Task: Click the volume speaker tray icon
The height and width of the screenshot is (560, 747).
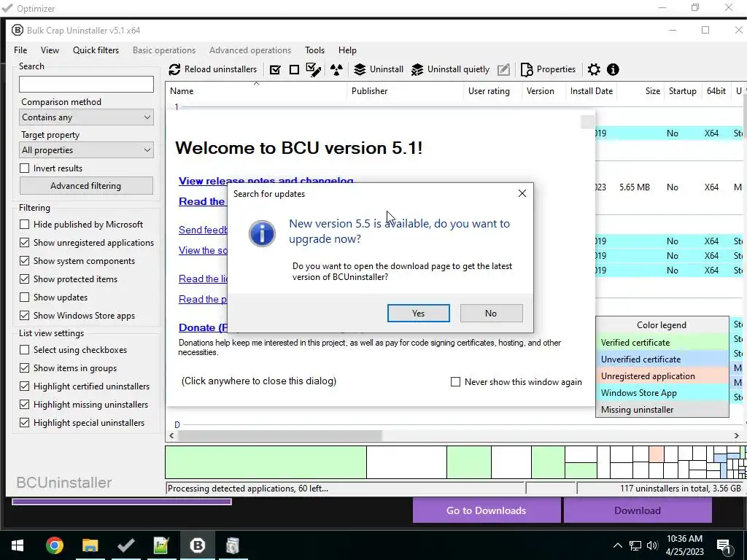Action: coord(652,545)
